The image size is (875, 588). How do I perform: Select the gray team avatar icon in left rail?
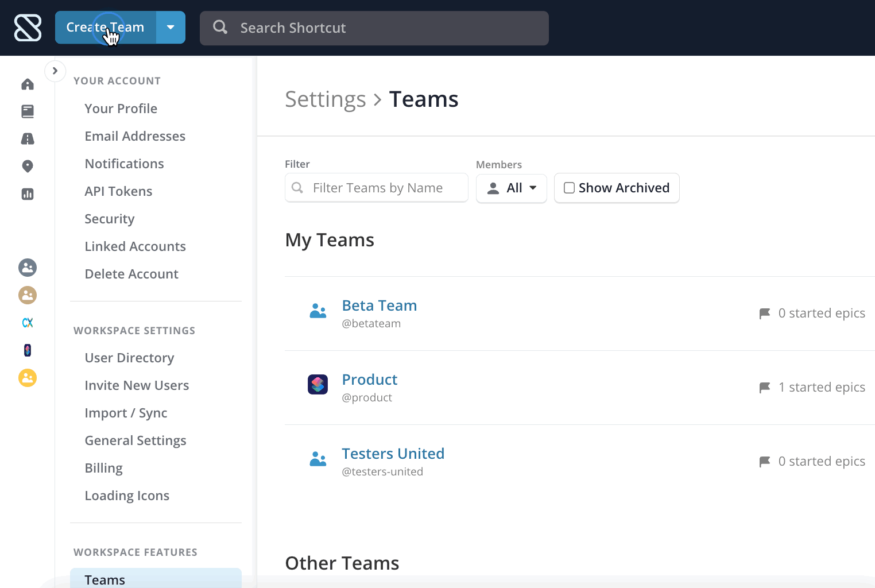28,268
